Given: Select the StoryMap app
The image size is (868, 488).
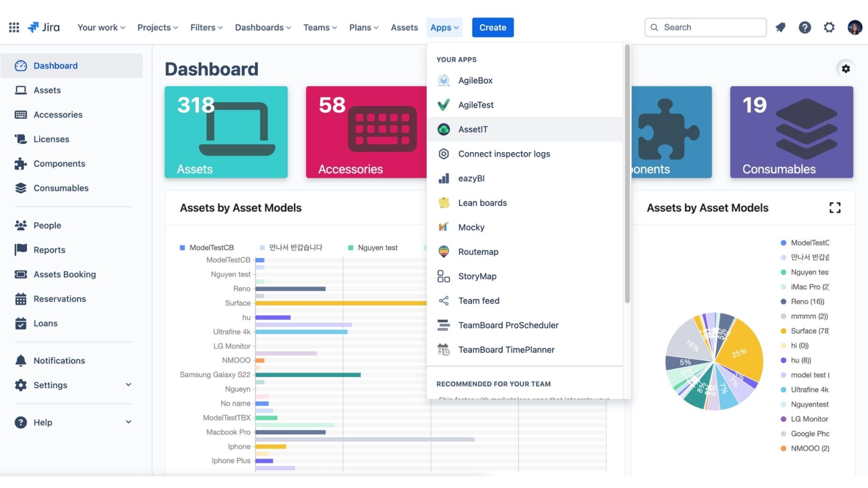Looking at the screenshot, I should coord(477,276).
